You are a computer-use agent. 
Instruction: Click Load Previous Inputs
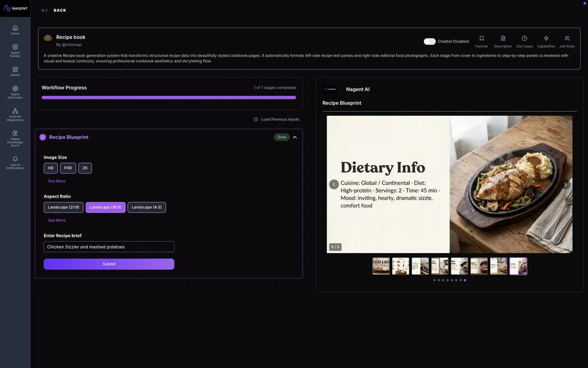276,120
